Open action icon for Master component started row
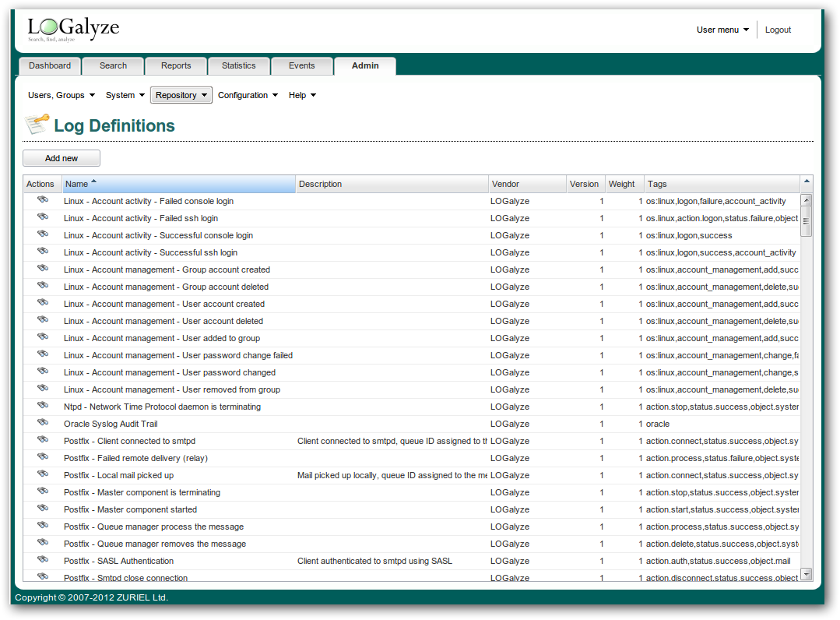The image size is (840, 620). click(x=43, y=509)
